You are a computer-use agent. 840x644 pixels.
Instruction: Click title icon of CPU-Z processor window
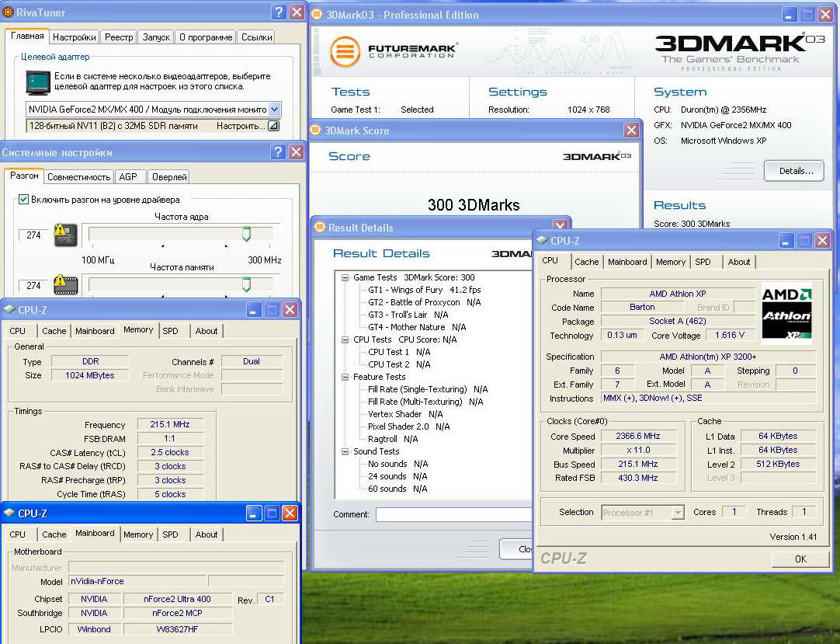coord(542,240)
